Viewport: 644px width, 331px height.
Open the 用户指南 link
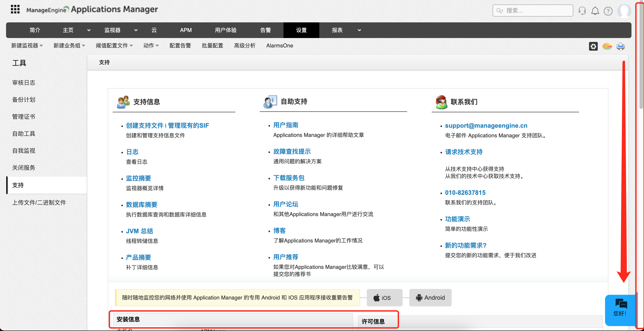(x=286, y=125)
